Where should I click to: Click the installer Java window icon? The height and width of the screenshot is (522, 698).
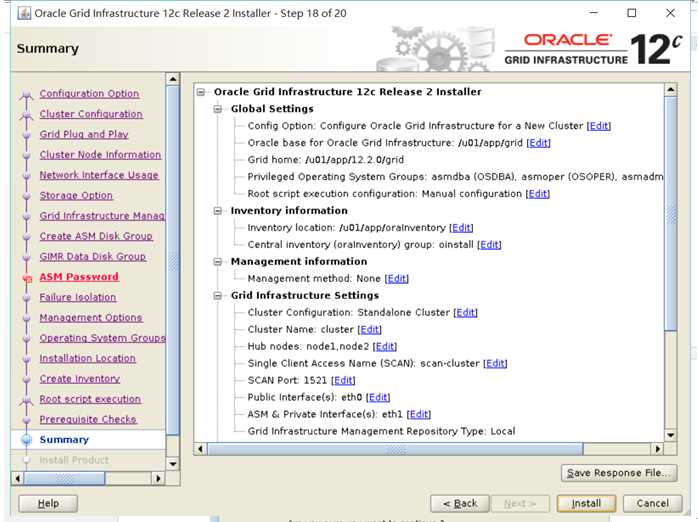point(24,13)
